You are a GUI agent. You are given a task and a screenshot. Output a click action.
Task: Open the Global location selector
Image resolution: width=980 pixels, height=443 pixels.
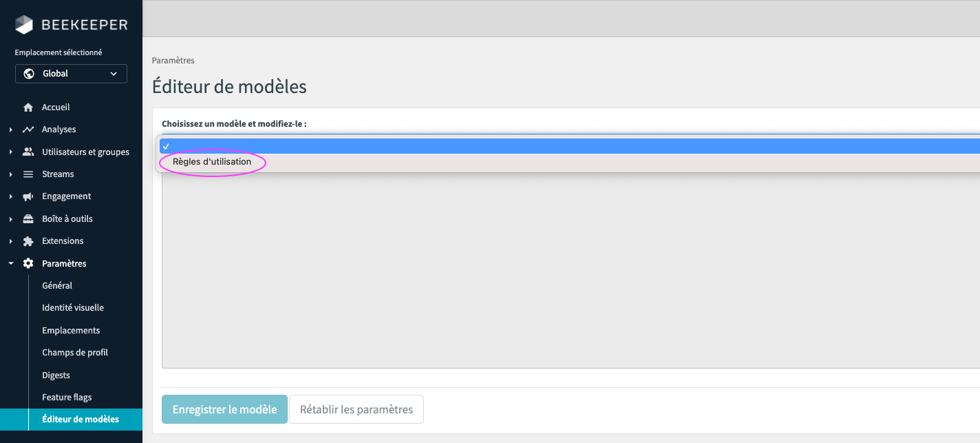[x=71, y=73]
